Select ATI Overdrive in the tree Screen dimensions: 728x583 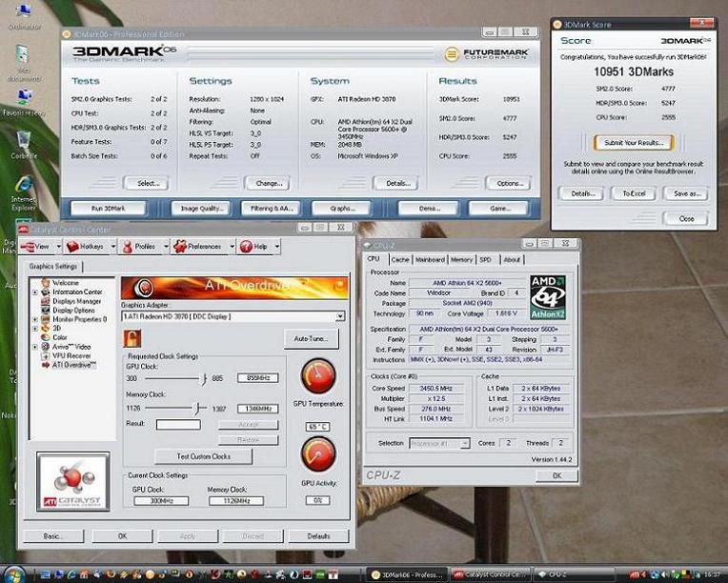[x=74, y=365]
